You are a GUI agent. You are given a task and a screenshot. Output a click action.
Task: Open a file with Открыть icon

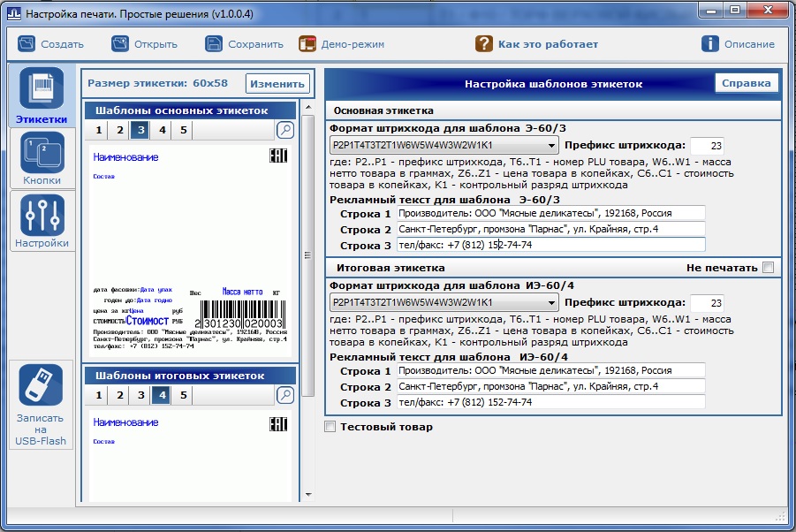(120, 44)
